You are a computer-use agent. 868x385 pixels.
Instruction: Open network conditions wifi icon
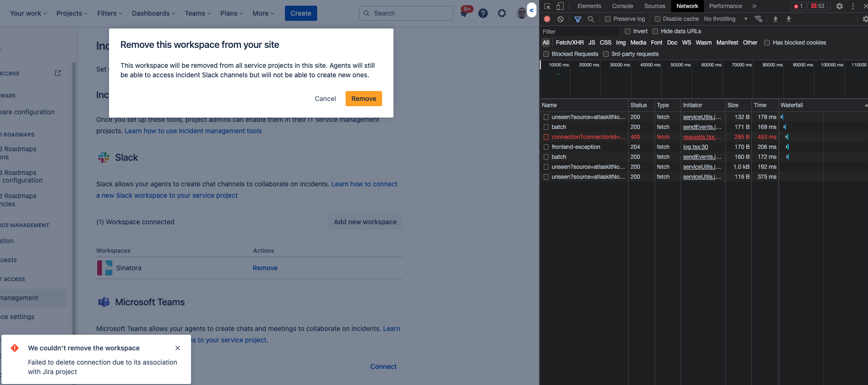coord(758,19)
